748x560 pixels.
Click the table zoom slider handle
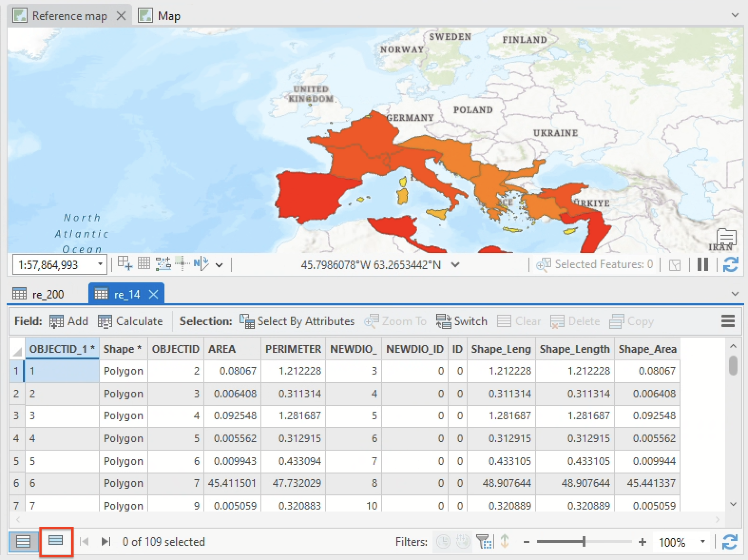pyautogui.click(x=584, y=541)
